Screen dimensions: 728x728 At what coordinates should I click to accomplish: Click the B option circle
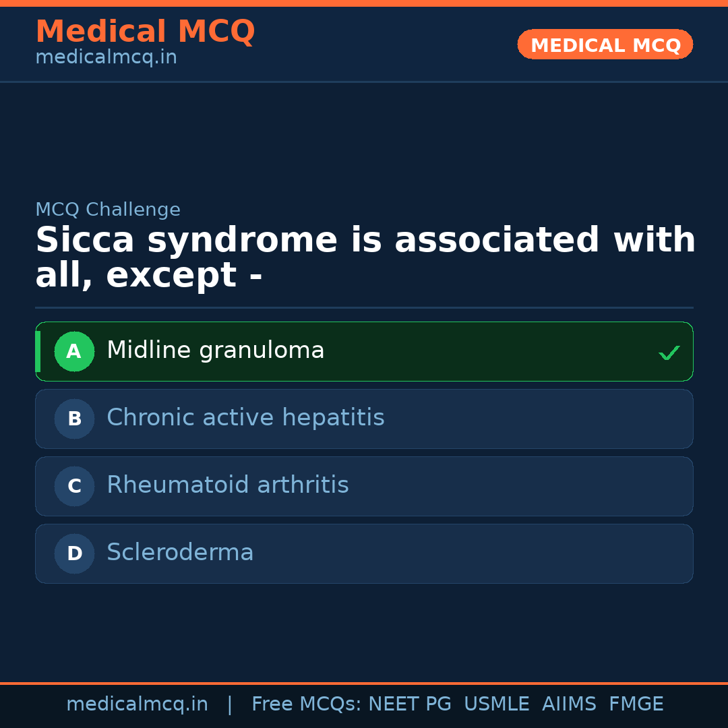[74, 419]
